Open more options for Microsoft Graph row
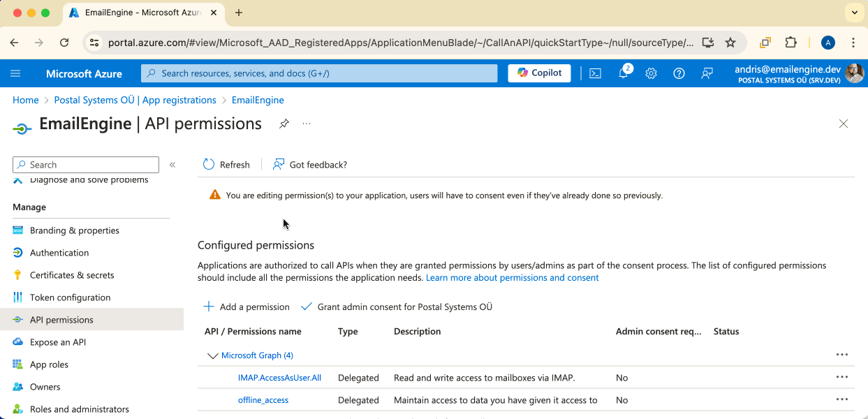This screenshot has width=868, height=419. [842, 355]
